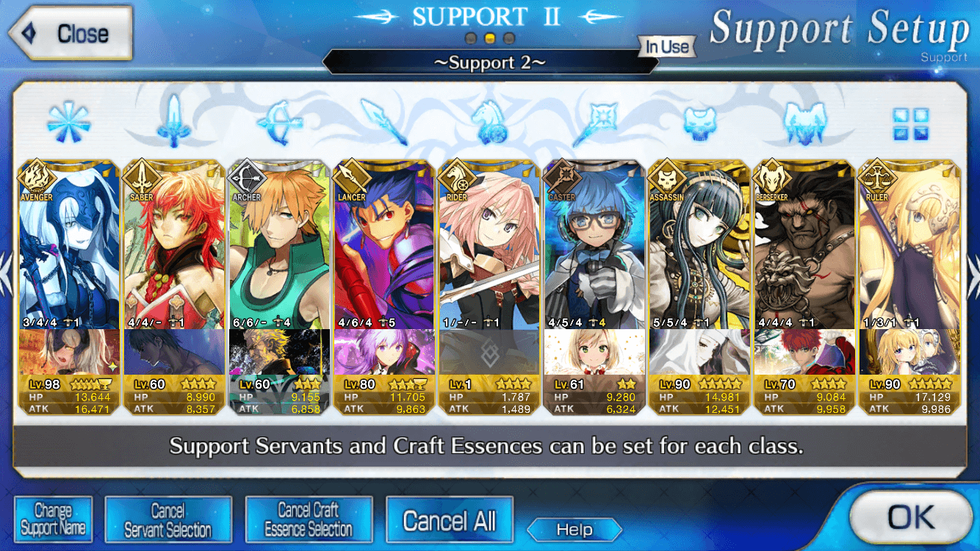Screen dimensions: 980x551
Task: Select the Archer class bow icon
Action: point(279,122)
